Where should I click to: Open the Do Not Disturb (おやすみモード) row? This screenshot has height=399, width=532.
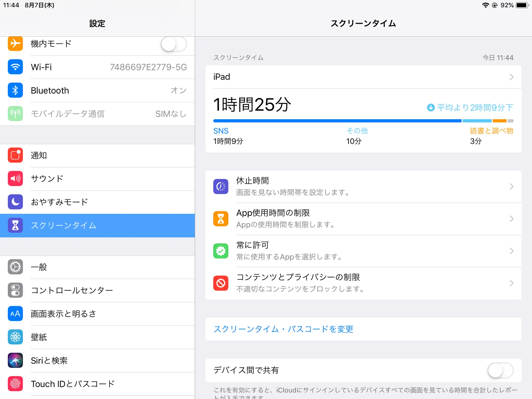coord(98,202)
